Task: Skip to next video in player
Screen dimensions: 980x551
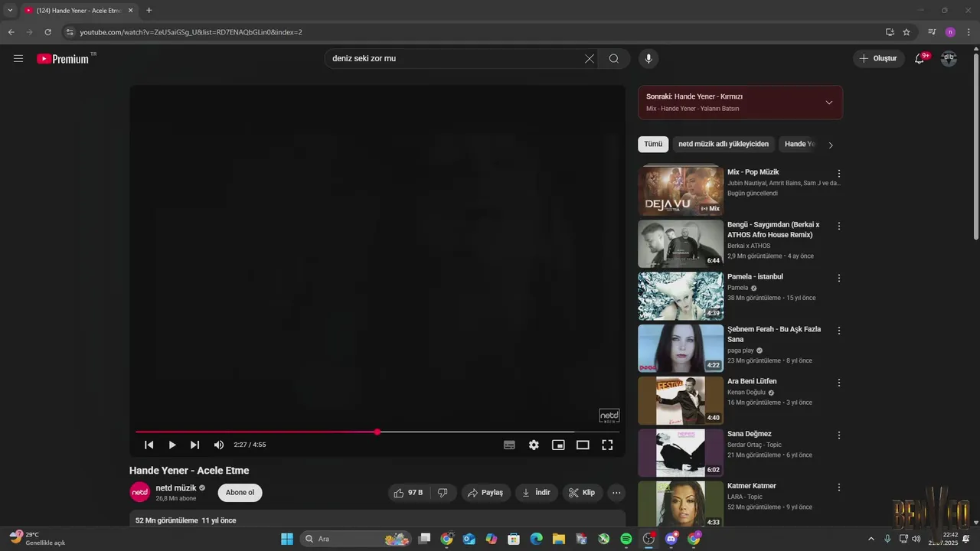Action: pyautogui.click(x=195, y=445)
